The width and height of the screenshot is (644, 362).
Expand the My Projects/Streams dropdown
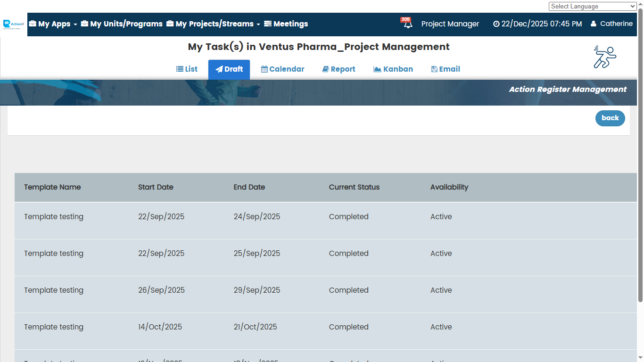pos(213,24)
